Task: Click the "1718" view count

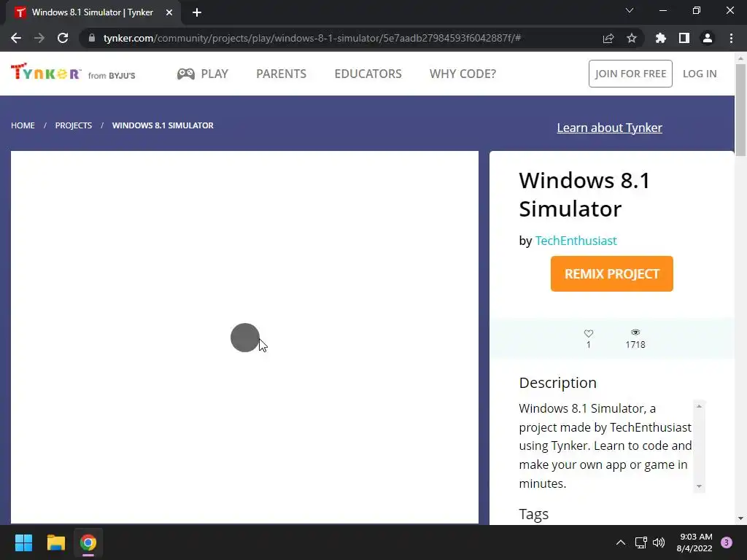Action: (x=635, y=345)
